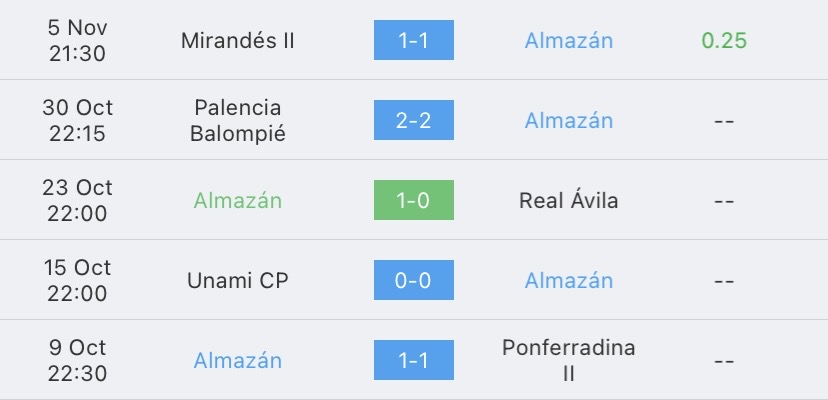Open Palencia Balompié team page
Image resolution: width=828 pixels, height=400 pixels.
[238, 120]
